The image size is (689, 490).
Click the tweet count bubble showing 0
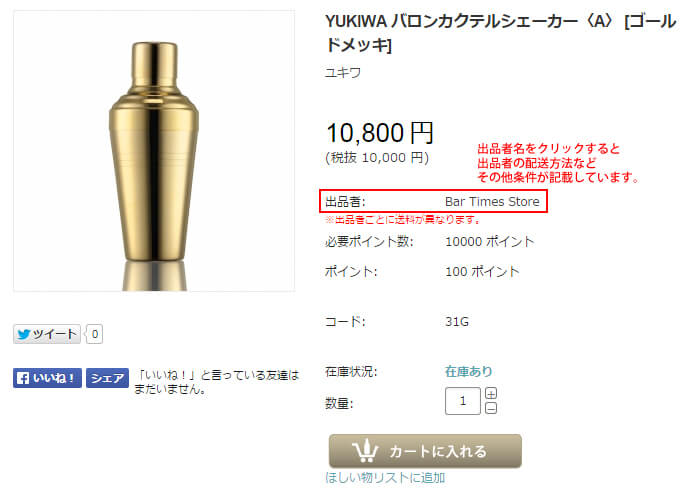pyautogui.click(x=94, y=334)
